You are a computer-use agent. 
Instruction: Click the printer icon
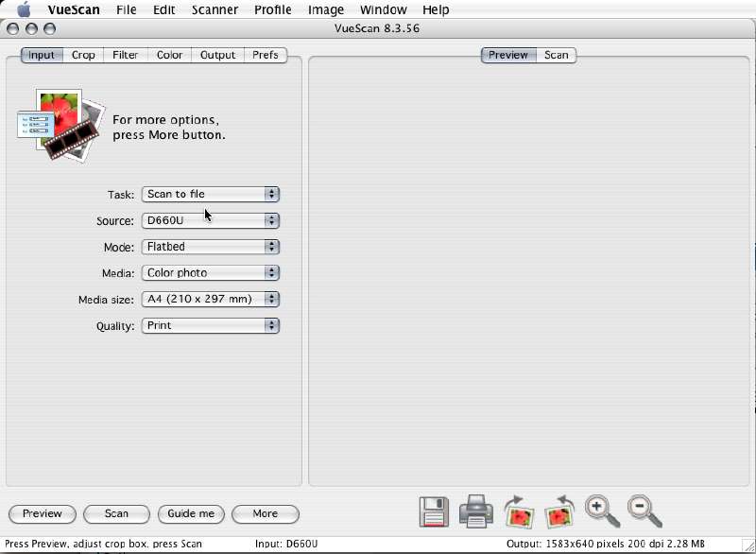[x=476, y=511]
